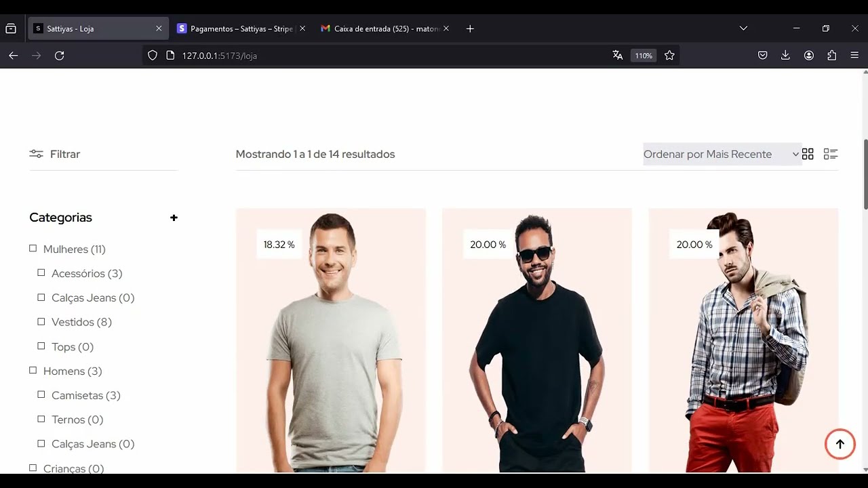Click the 20.00 % badge on plaid shirt
The width and height of the screenshot is (868, 488).
[694, 245]
